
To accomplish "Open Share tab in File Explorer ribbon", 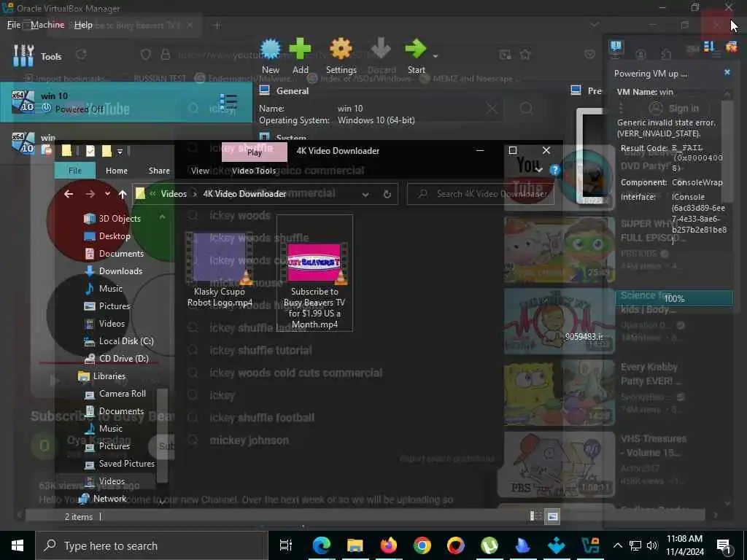I will click(x=159, y=171).
